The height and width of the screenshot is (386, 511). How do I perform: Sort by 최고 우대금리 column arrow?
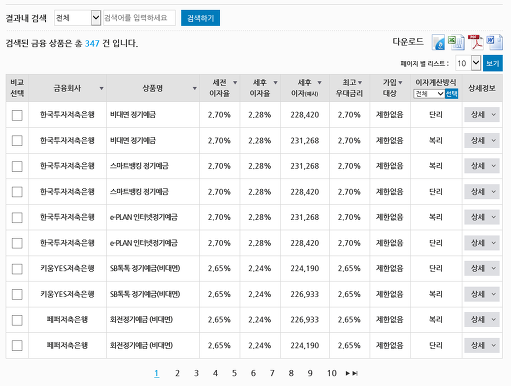point(360,83)
